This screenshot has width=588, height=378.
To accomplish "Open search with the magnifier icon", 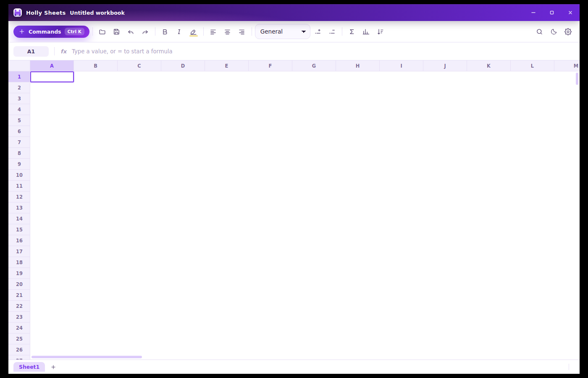I will [x=539, y=32].
